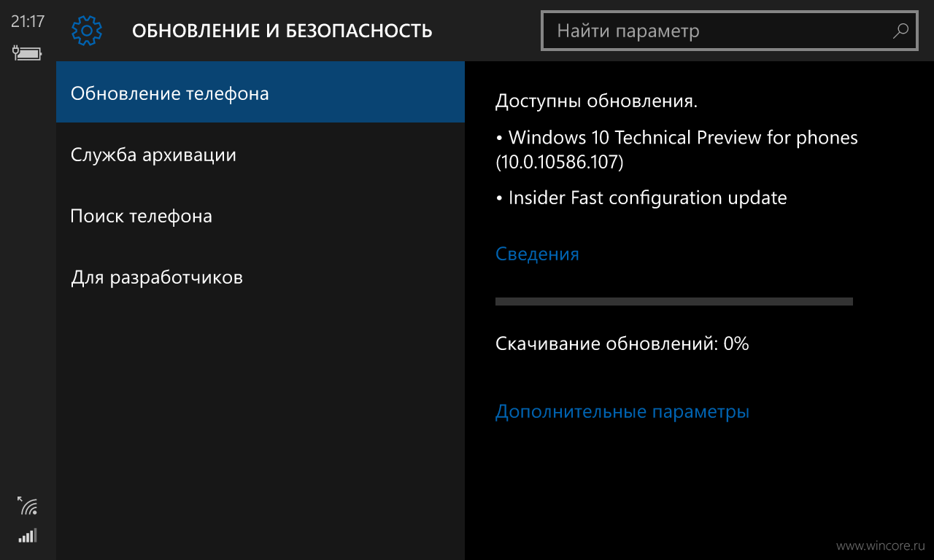Click the ОБНОВЛЕНИЕ И БЕЗОПАСНОСТЬ page title
Viewport: 934px width, 560px height.
point(282,31)
